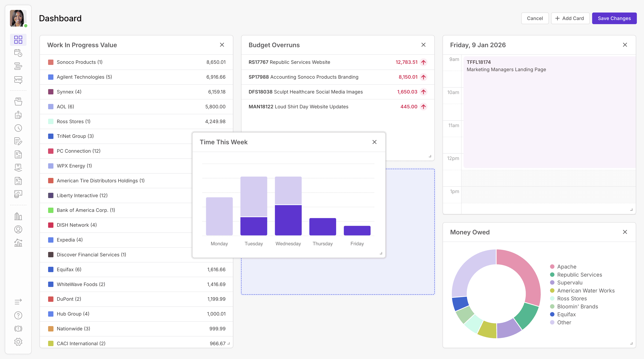Image resolution: width=644 pixels, height=359 pixels.
Task: Open the calendar schedule icon in sidebar
Action: click(x=18, y=53)
